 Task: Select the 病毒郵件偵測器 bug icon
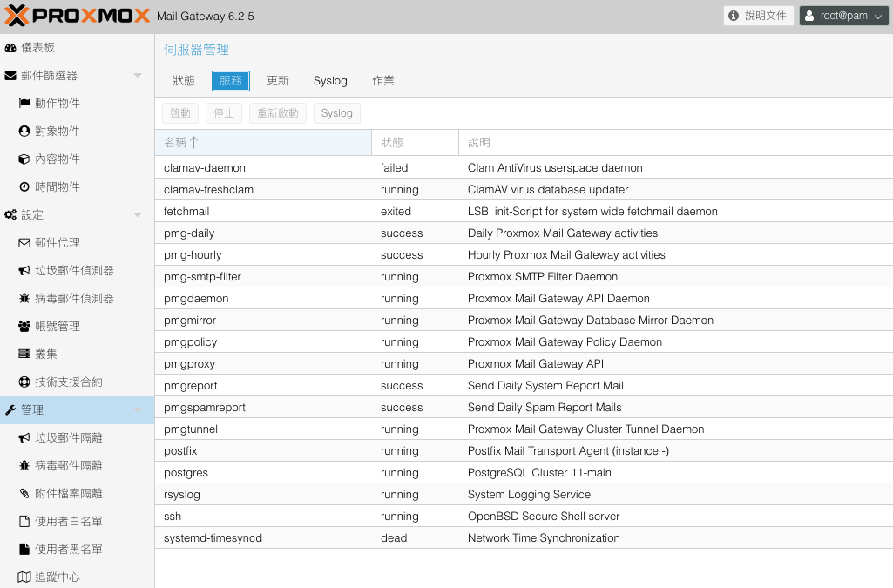pyautogui.click(x=24, y=299)
